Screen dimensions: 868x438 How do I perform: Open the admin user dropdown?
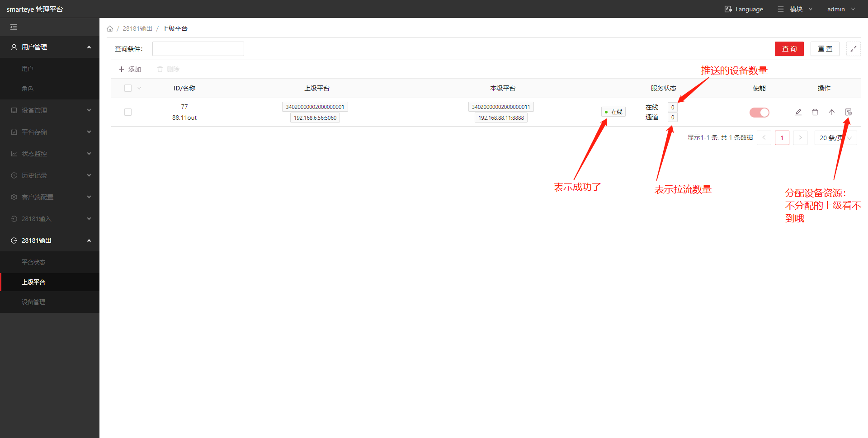(x=841, y=9)
